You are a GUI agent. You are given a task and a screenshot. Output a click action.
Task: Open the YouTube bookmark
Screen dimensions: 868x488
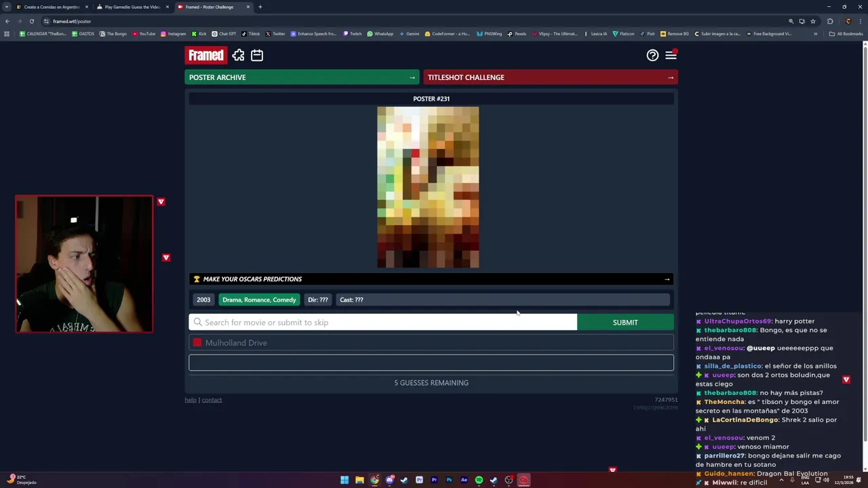[x=144, y=34]
